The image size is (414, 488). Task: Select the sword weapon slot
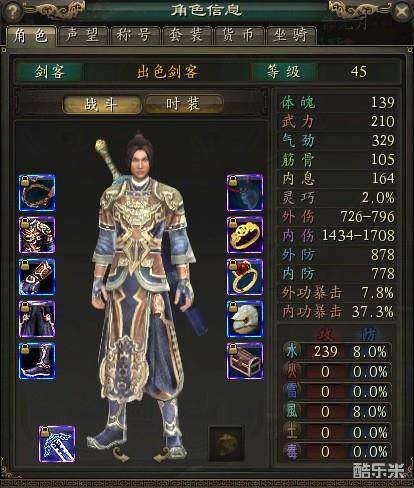(57, 444)
